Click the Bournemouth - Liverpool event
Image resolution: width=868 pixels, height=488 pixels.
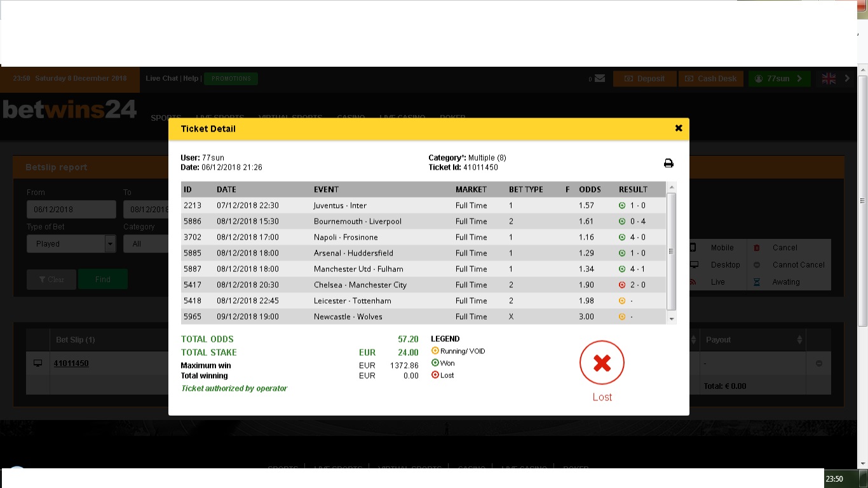(x=358, y=221)
